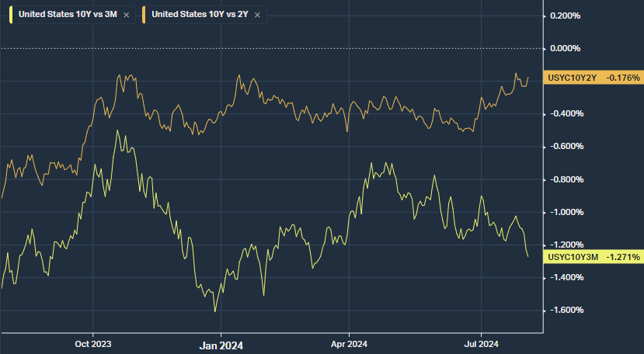Click the Jul 2024 date label
The height and width of the screenshot is (354, 644).
481,343
